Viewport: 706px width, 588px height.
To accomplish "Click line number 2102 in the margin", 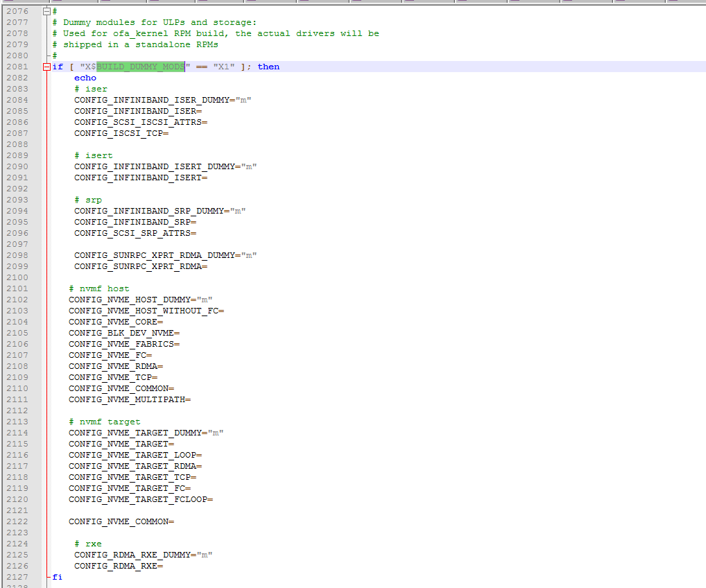I will click(17, 300).
